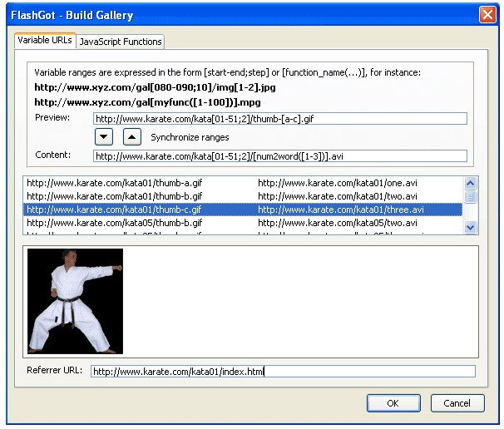Click the kata01/three.avi content URL
The height and width of the screenshot is (429, 504).
(x=341, y=210)
